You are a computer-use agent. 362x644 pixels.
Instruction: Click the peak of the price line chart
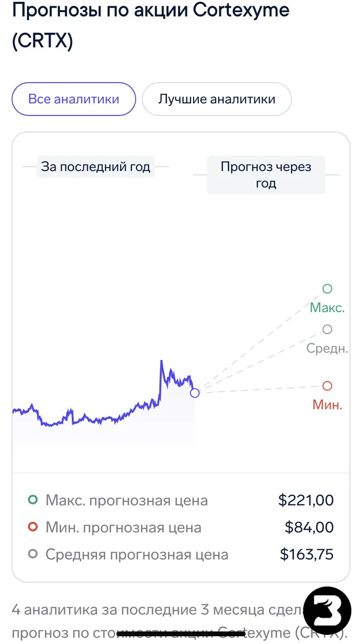[x=161, y=361]
